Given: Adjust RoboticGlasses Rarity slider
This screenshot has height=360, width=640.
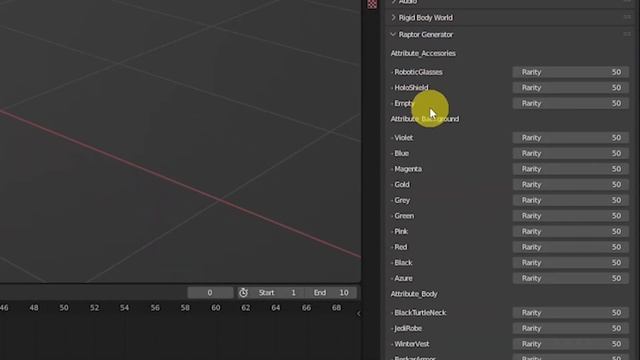Looking at the screenshot, I should pyautogui.click(x=571, y=72).
